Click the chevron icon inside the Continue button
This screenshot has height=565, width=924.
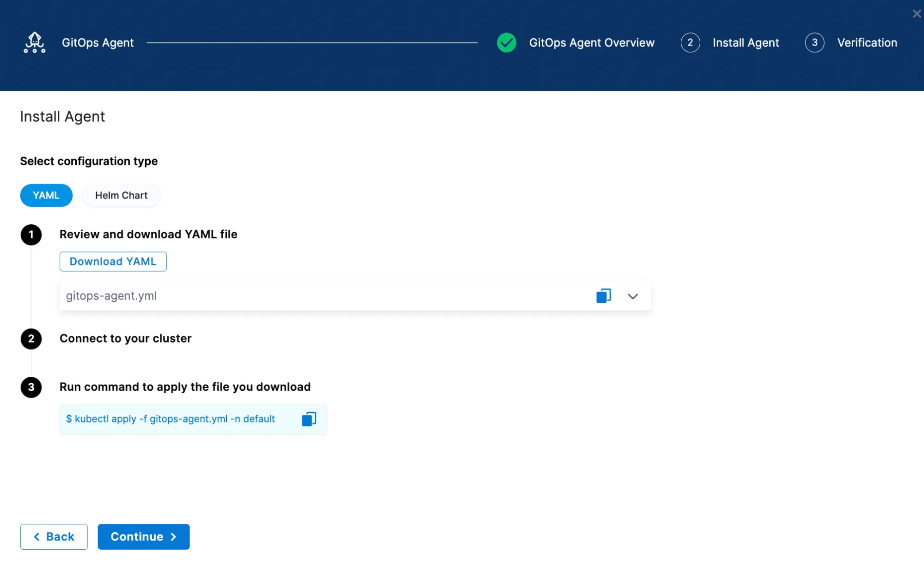(x=173, y=536)
